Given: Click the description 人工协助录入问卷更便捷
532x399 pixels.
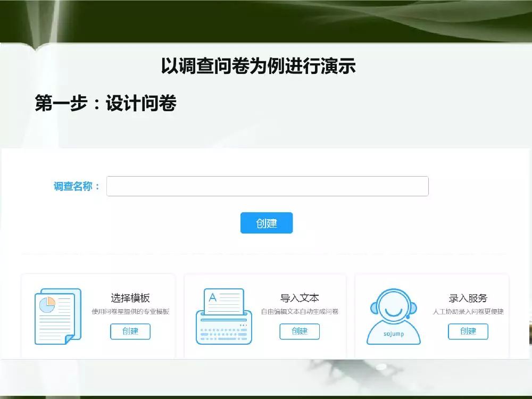Looking at the screenshot, I should [468, 312].
